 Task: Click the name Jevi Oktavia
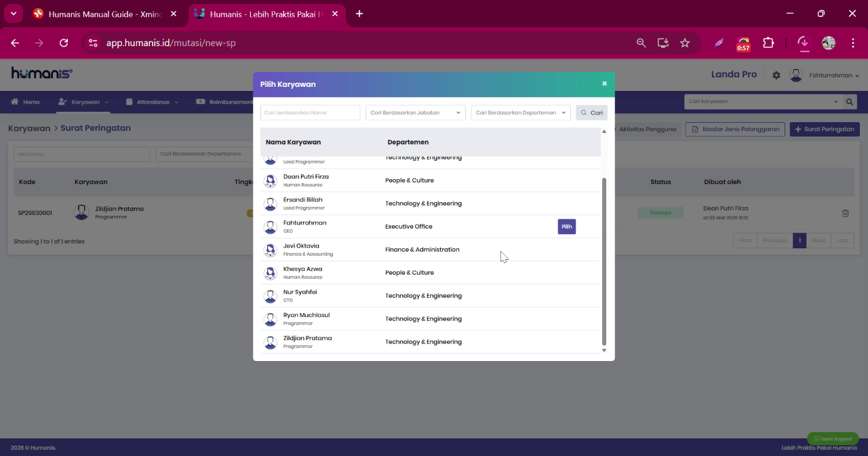[301, 246]
